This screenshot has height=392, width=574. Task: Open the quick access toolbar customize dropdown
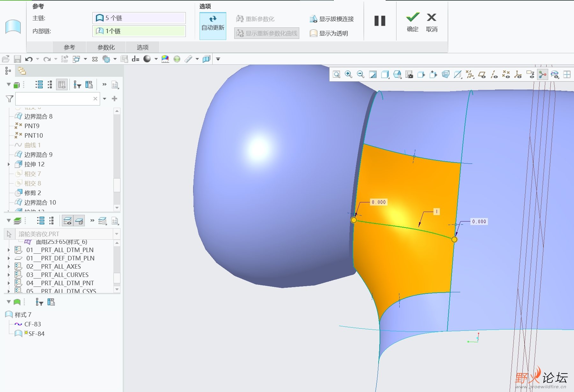[x=218, y=59]
